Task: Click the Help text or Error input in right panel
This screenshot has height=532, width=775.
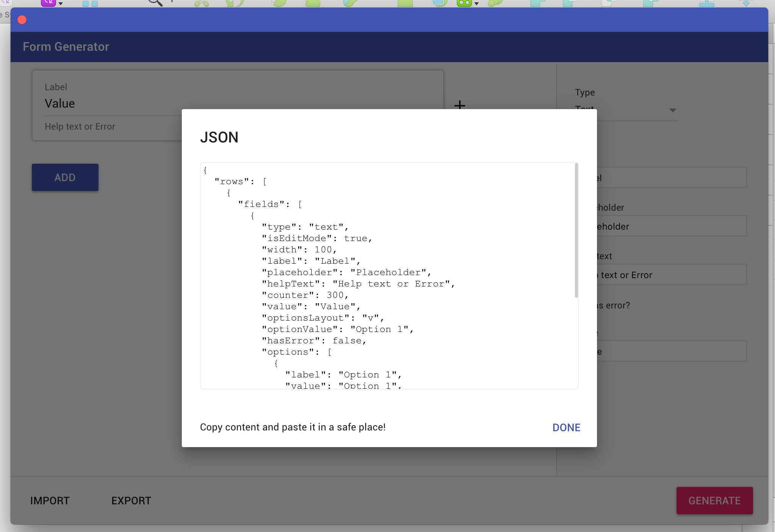Action: tap(671, 275)
